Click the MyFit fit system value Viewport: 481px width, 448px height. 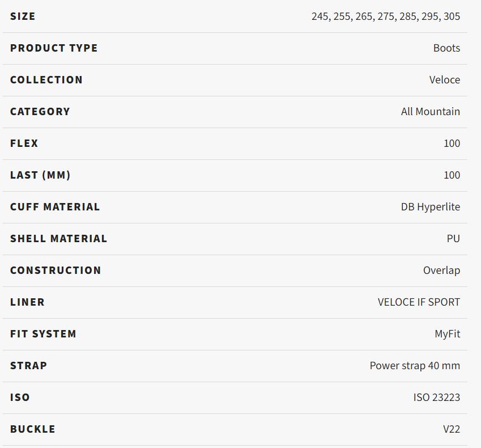(x=447, y=334)
